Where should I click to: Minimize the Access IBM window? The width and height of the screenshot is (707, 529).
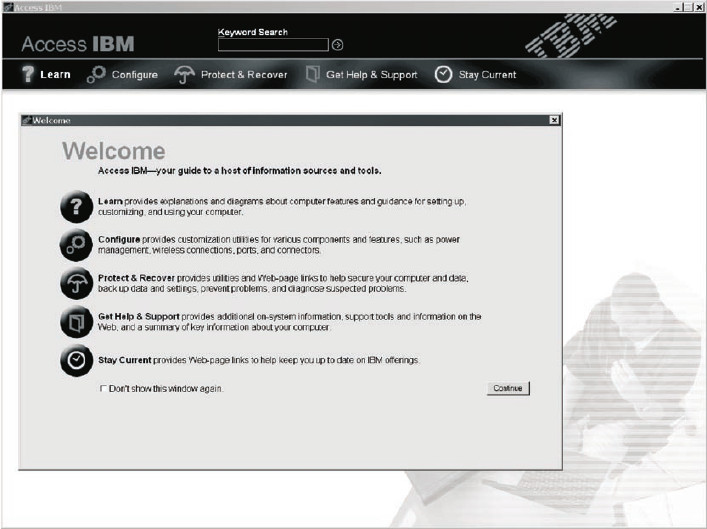(x=679, y=7)
